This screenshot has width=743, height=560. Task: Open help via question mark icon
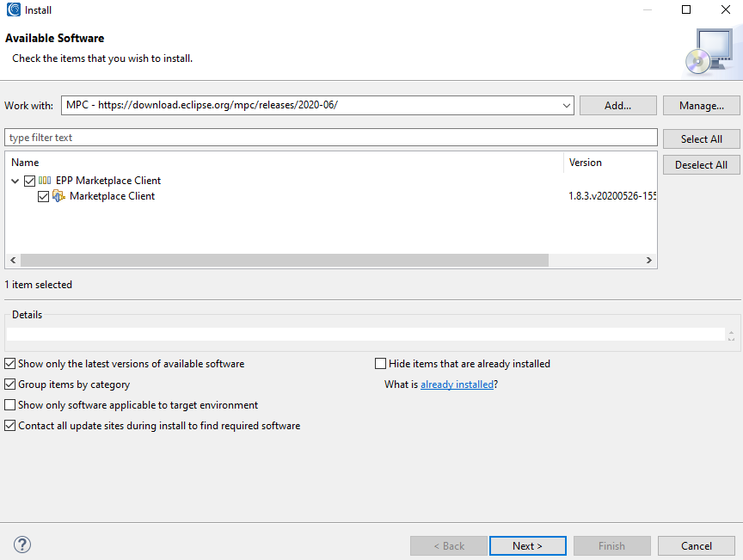tap(22, 545)
